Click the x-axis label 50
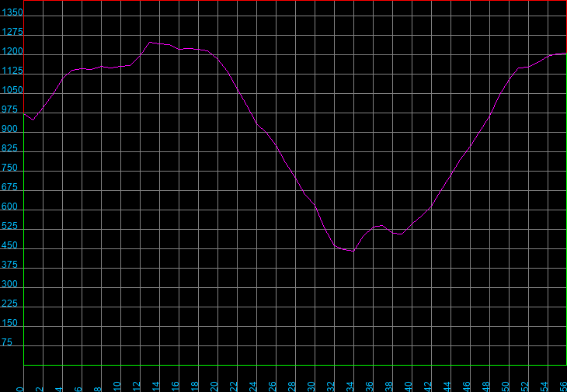The image size is (567, 392). [x=505, y=387]
